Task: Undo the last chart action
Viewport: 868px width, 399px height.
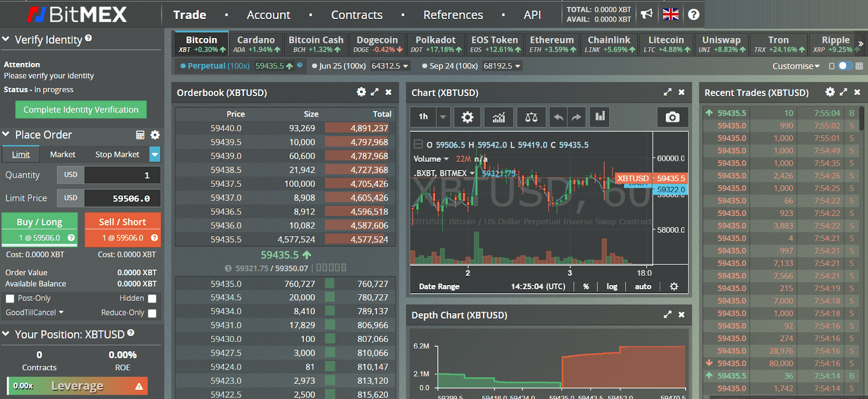Action: [558, 117]
